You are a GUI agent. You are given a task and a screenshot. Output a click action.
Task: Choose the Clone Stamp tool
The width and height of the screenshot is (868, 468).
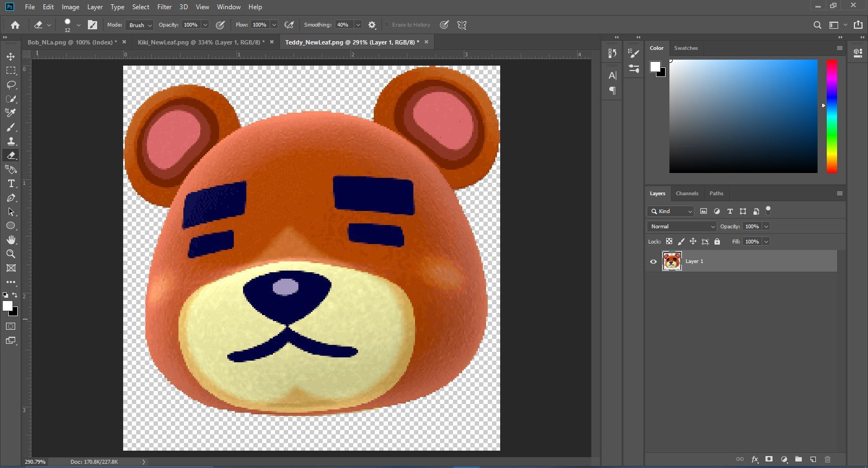point(11,141)
